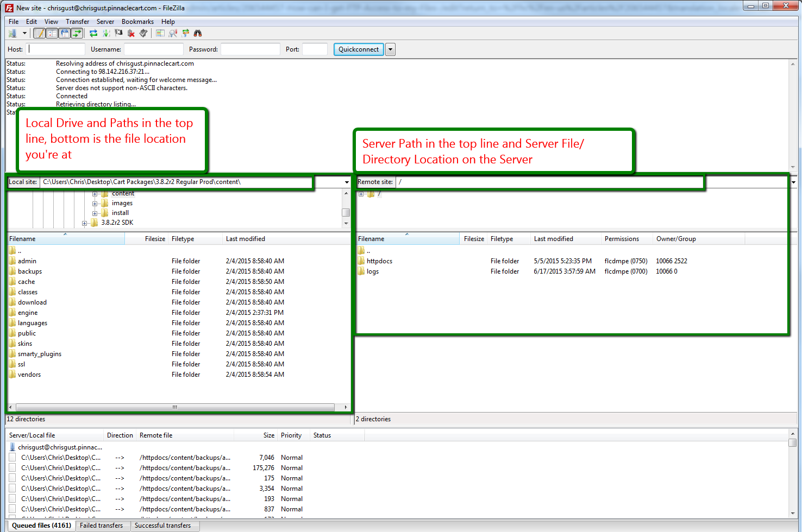Expand the remote root tree node
The width and height of the screenshot is (802, 532).
coord(361,194)
